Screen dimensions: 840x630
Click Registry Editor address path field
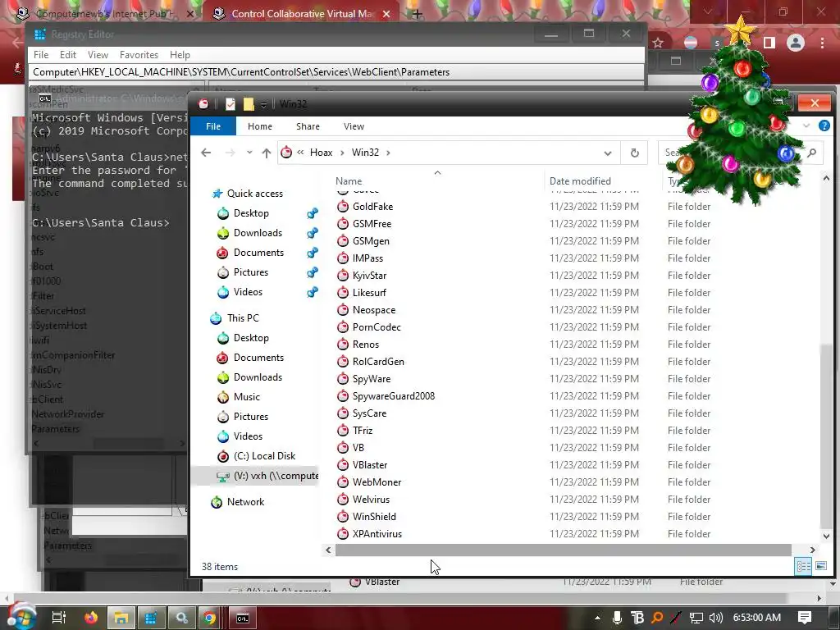(x=336, y=72)
